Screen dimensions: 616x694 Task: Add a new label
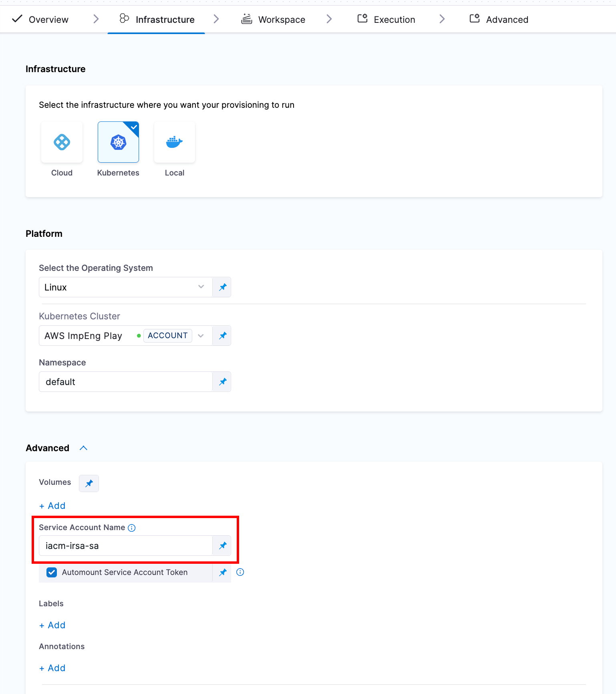[52, 625]
